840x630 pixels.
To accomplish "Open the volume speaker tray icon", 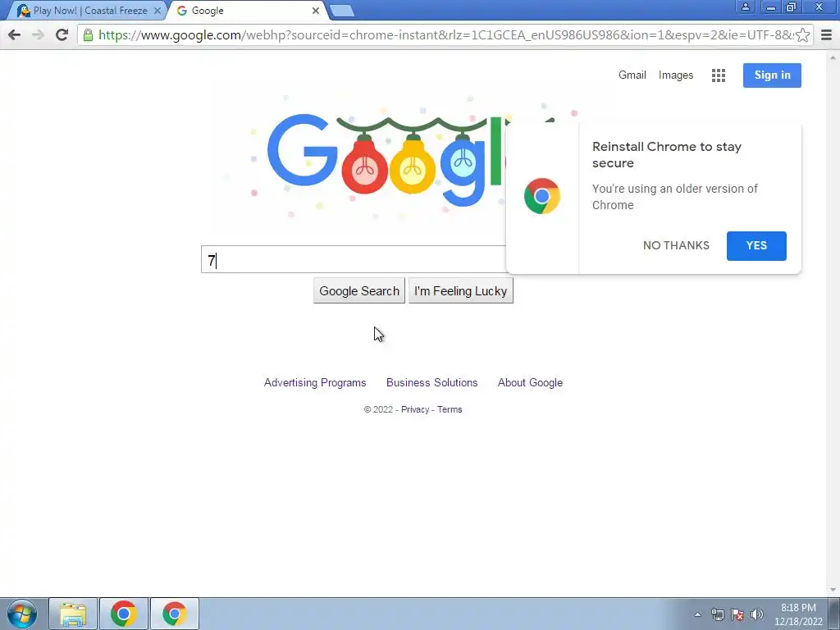I will tap(757, 614).
